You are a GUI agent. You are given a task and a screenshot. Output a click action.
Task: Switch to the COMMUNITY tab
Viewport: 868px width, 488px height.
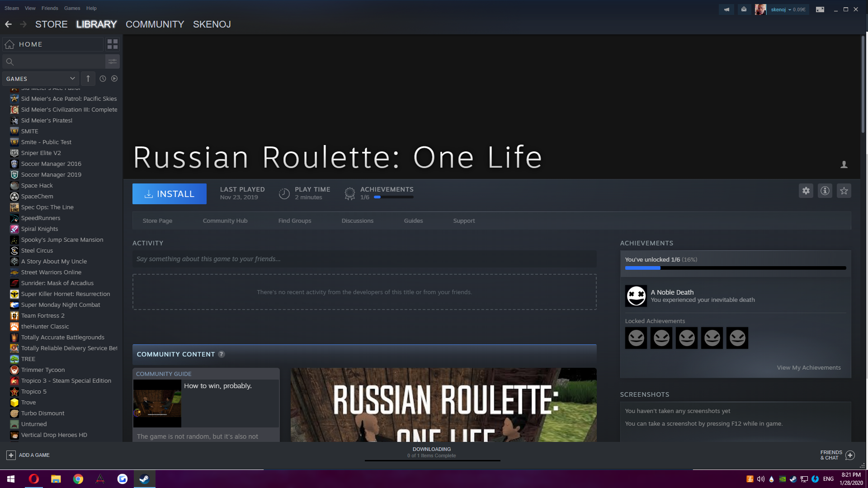155,24
